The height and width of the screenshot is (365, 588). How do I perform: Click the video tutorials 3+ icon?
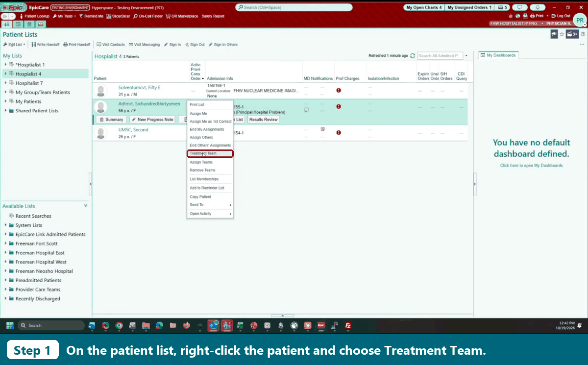[x=572, y=34]
